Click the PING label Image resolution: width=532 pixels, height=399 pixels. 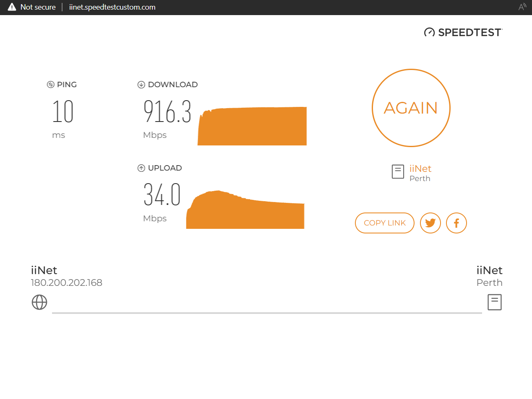pos(67,85)
